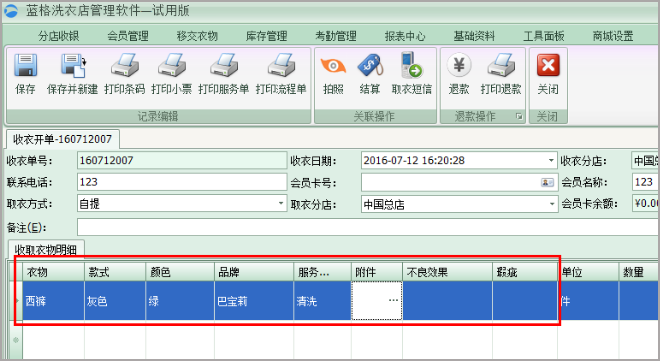Image resolution: width=660 pixels, height=361 pixels.
Task: Open the 移交衣物 menu
Action: [197, 36]
